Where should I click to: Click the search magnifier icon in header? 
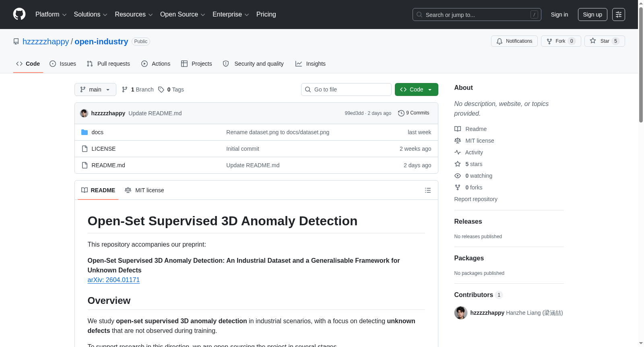tap(419, 15)
